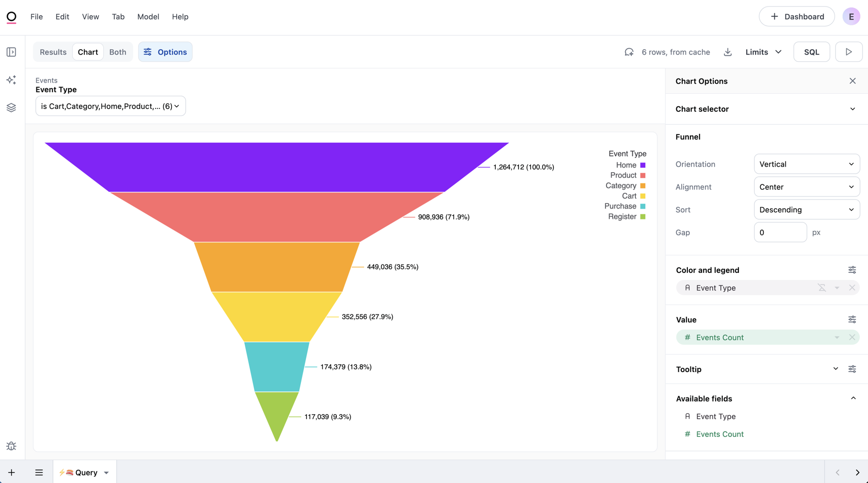Go to next tab arrow
868x483 pixels.
[857, 472]
